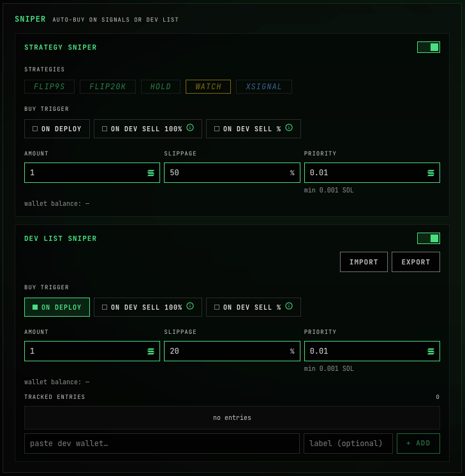Viewport: 465px width, 476px height.
Task: Click SOL icon in Strategy Sniper Priority field
Action: point(431,173)
